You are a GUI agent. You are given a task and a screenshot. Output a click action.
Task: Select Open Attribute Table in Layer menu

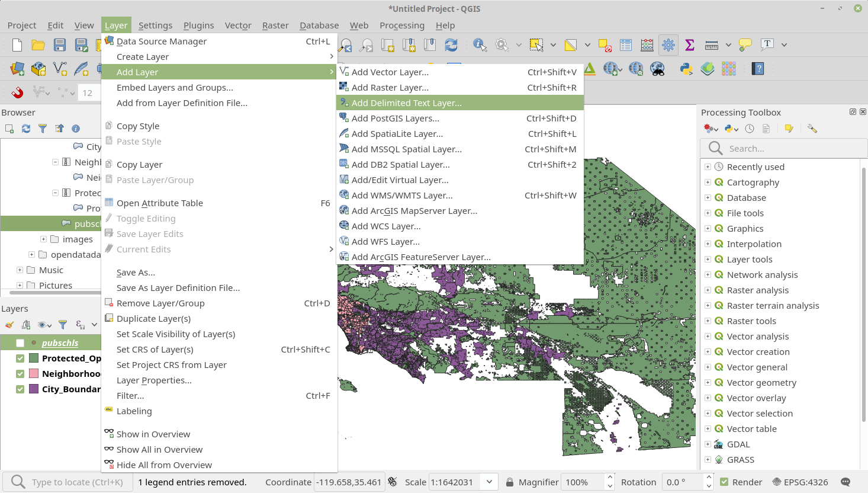(219, 203)
